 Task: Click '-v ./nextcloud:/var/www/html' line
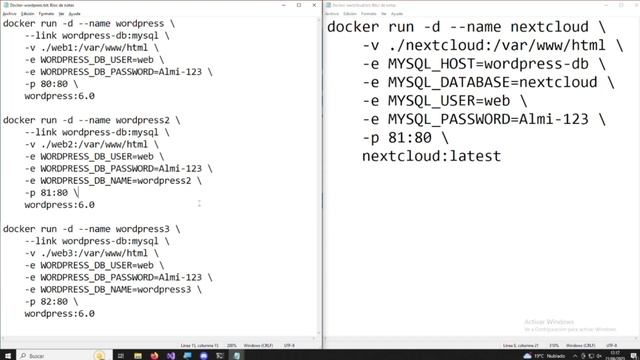click(493, 45)
